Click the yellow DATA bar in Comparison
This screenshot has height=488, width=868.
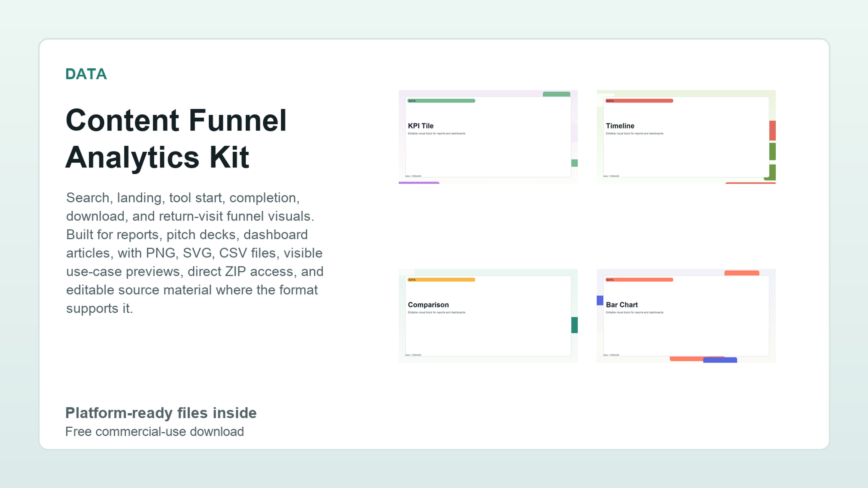coord(441,280)
